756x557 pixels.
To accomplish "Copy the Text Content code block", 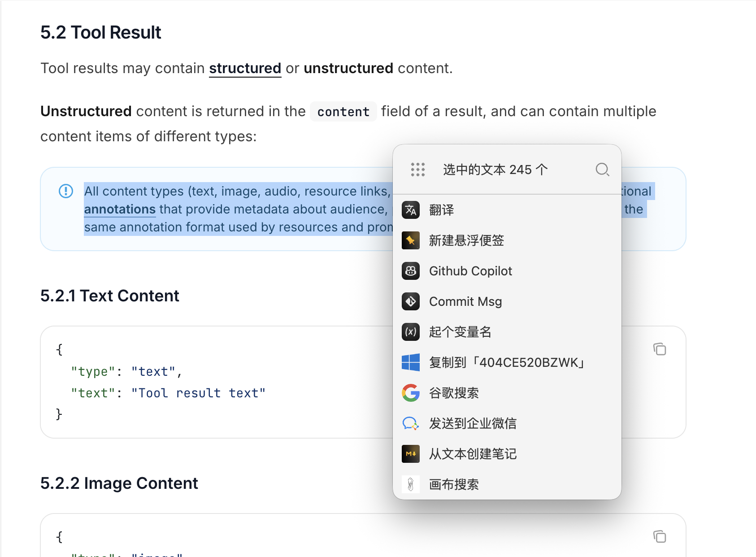I will pos(660,349).
